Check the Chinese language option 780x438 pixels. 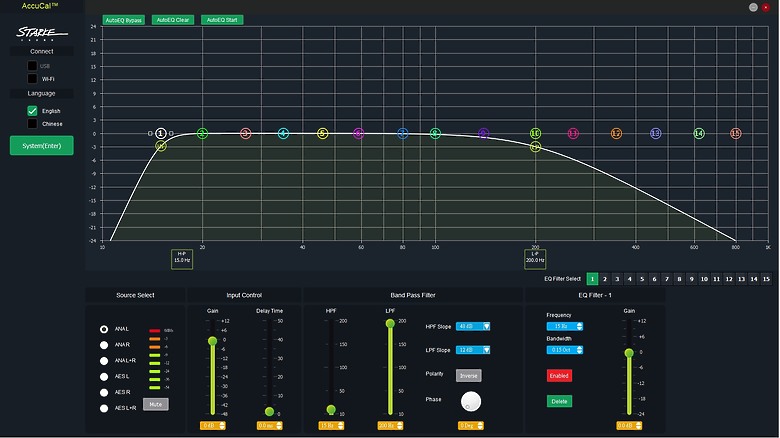point(32,123)
